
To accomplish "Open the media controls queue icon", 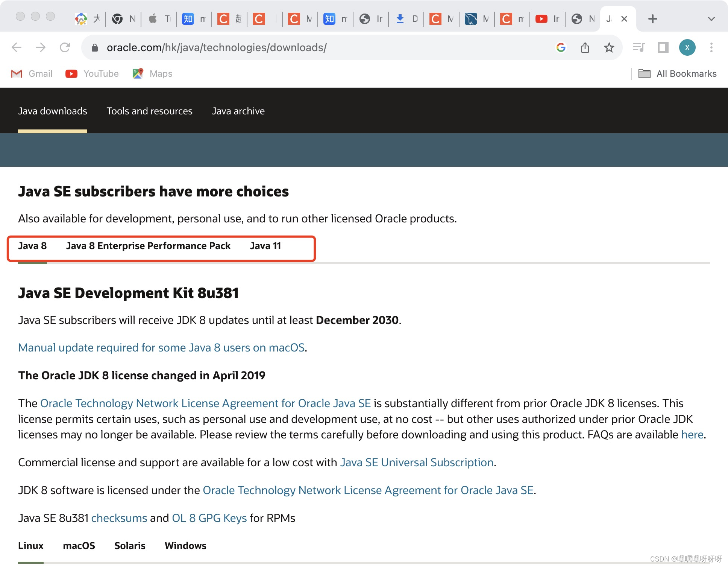I will (x=639, y=47).
